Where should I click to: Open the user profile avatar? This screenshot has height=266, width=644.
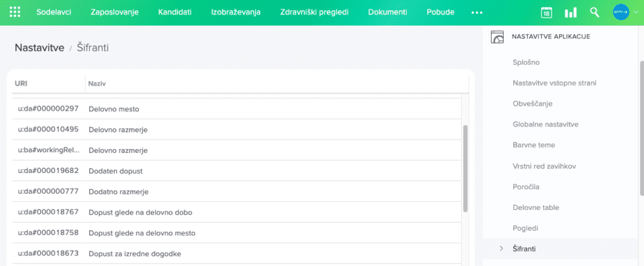click(x=621, y=13)
